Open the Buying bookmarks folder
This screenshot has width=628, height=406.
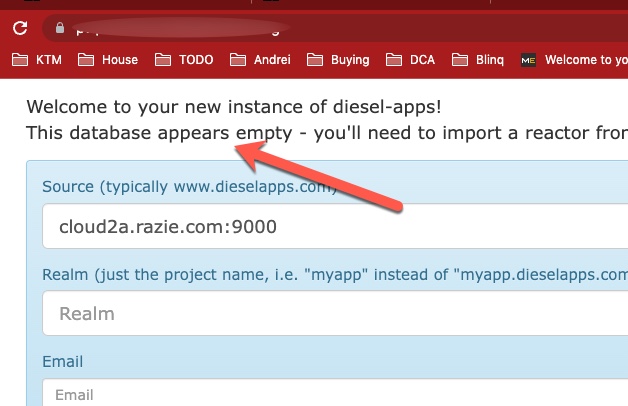click(338, 60)
